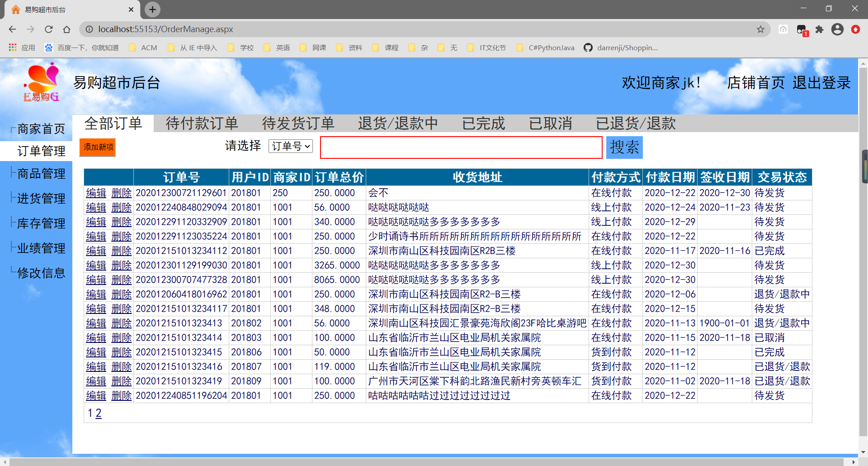Go to browser home icon
Image resolution: width=868 pixels, height=466 pixels.
coord(66,29)
